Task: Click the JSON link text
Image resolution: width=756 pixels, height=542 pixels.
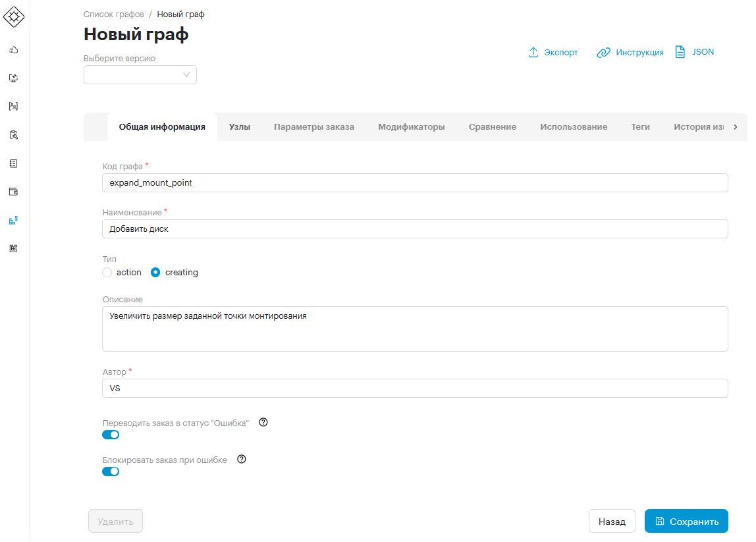Action: coord(703,52)
